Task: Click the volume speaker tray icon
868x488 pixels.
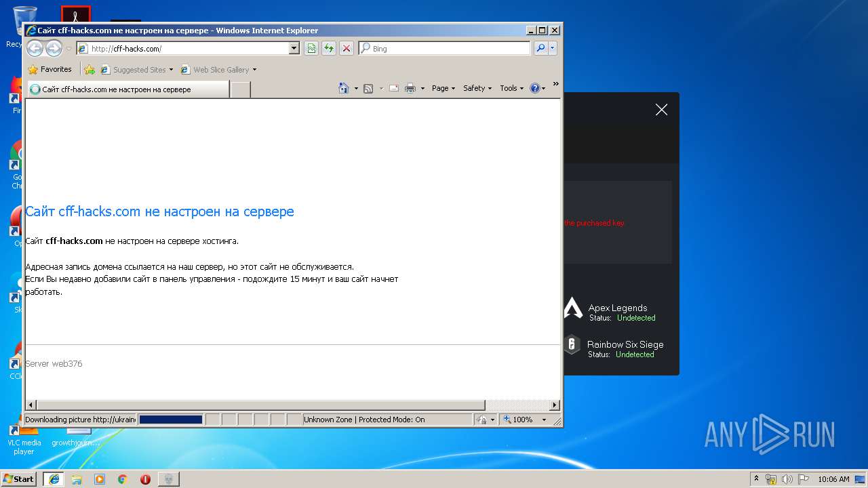Action: 787,479
